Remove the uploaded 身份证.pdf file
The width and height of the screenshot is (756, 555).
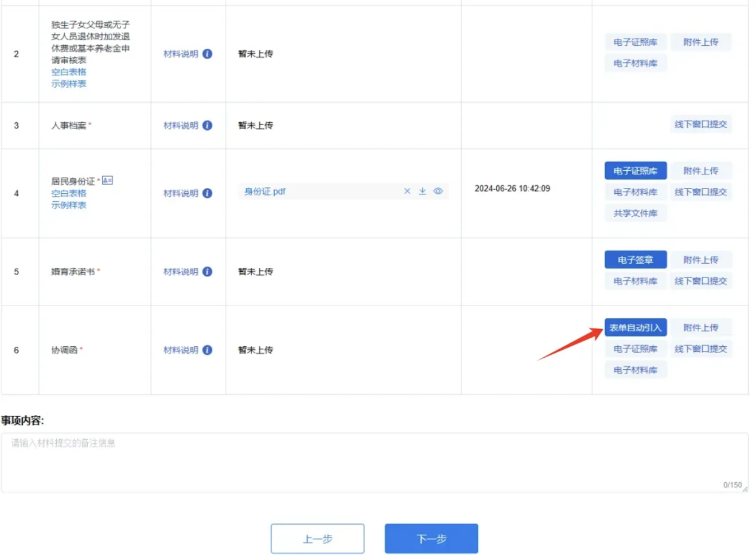coord(407,191)
